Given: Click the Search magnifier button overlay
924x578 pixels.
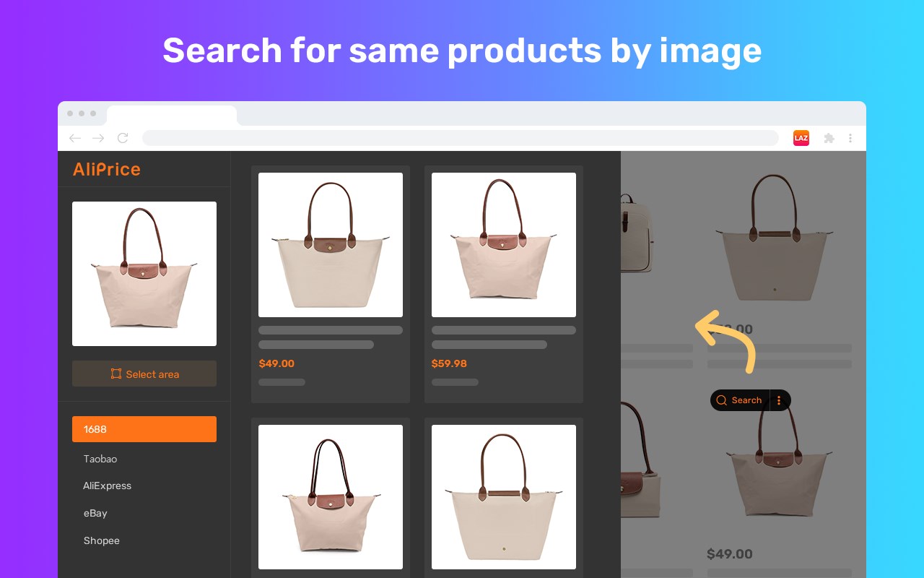Looking at the screenshot, I should (740, 400).
